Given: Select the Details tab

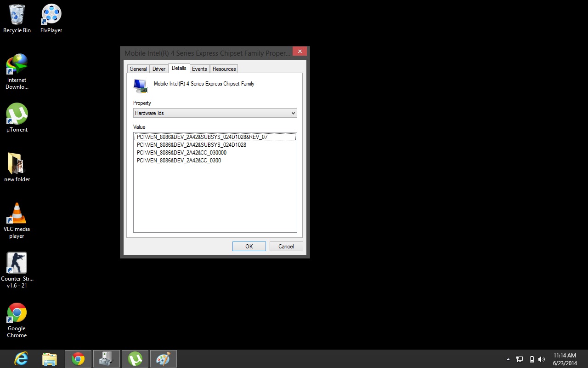Looking at the screenshot, I should 179,68.
